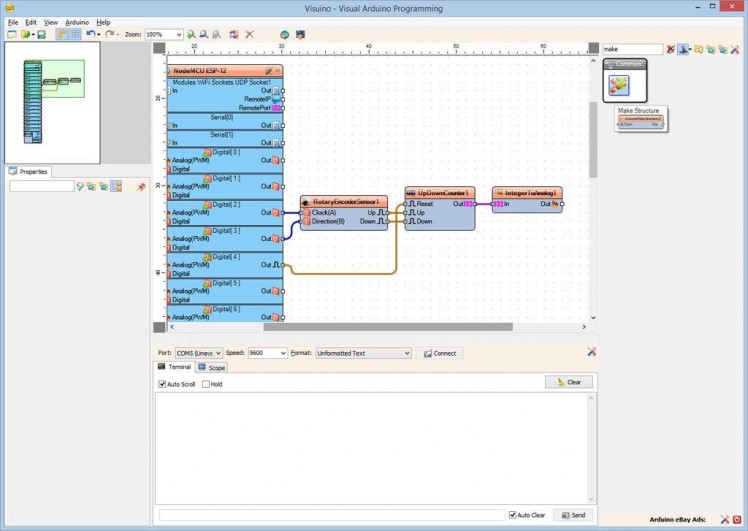Open the Arduino menu

[77, 21]
